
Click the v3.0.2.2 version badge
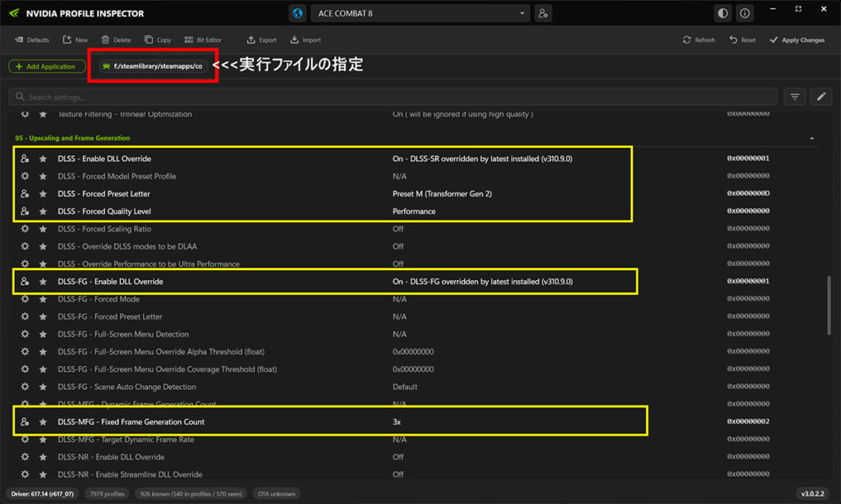(x=812, y=494)
